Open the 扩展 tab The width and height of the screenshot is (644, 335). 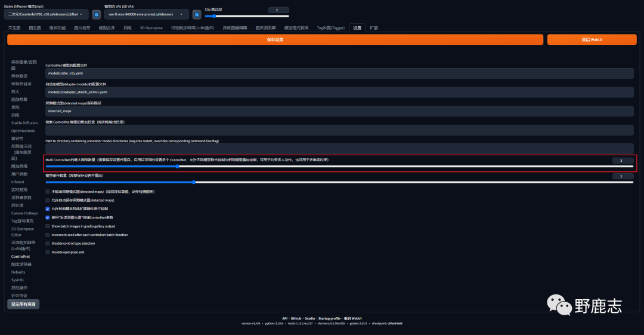(374, 28)
